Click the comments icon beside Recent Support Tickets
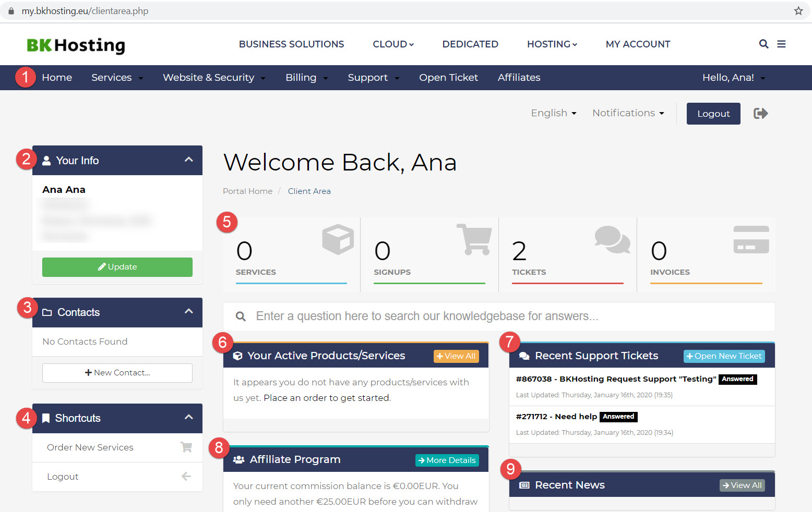The width and height of the screenshot is (812, 512). pyautogui.click(x=524, y=356)
